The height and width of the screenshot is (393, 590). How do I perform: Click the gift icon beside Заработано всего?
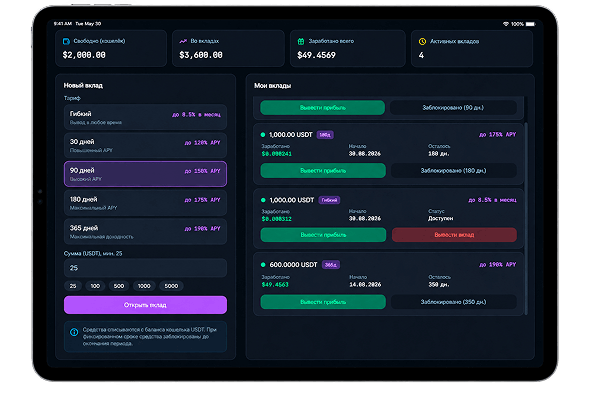[x=301, y=41]
